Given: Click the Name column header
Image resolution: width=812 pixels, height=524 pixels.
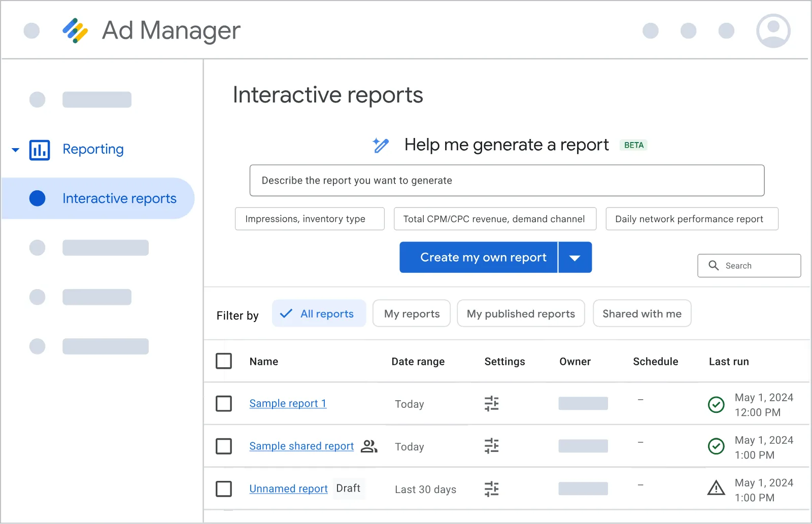Looking at the screenshot, I should pos(263,362).
